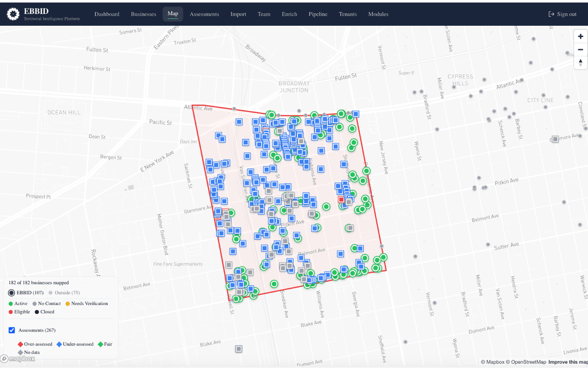This screenshot has height=368, width=588.
Task: Uncheck the Assessments (267) checkbox
Action: click(12, 330)
